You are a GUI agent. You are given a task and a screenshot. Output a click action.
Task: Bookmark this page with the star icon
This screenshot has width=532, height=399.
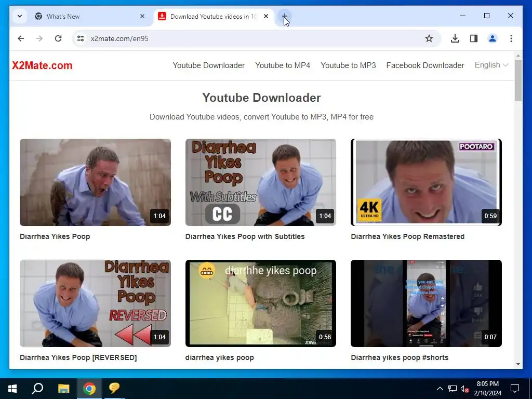pyautogui.click(x=429, y=38)
